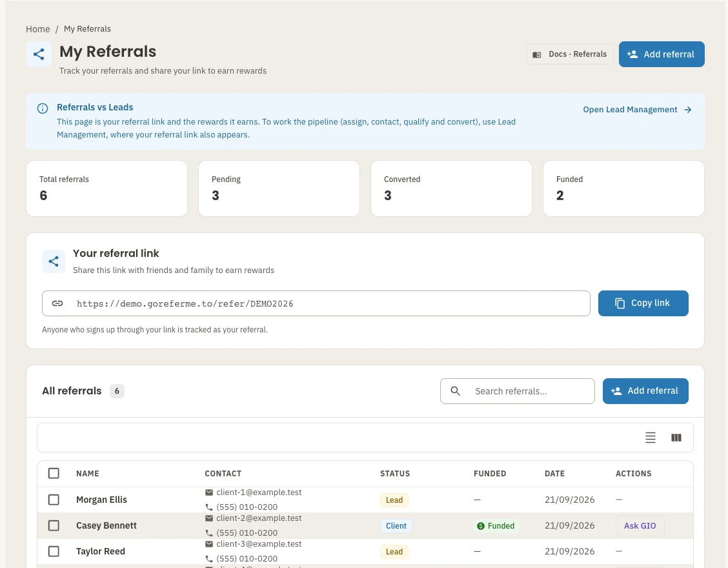Click the info icon in Referrals vs Leads banner
Viewport: 728px width, 568px height.
pos(42,108)
